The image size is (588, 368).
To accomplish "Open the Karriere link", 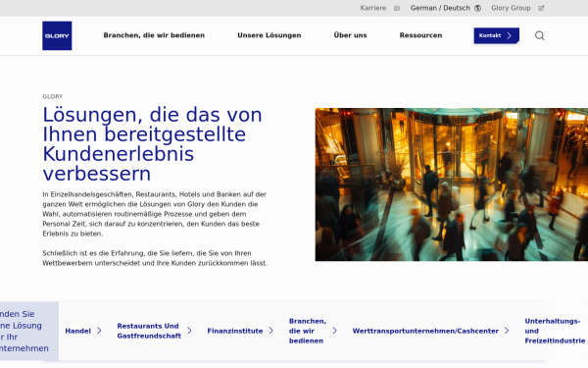I will pyautogui.click(x=373, y=8).
